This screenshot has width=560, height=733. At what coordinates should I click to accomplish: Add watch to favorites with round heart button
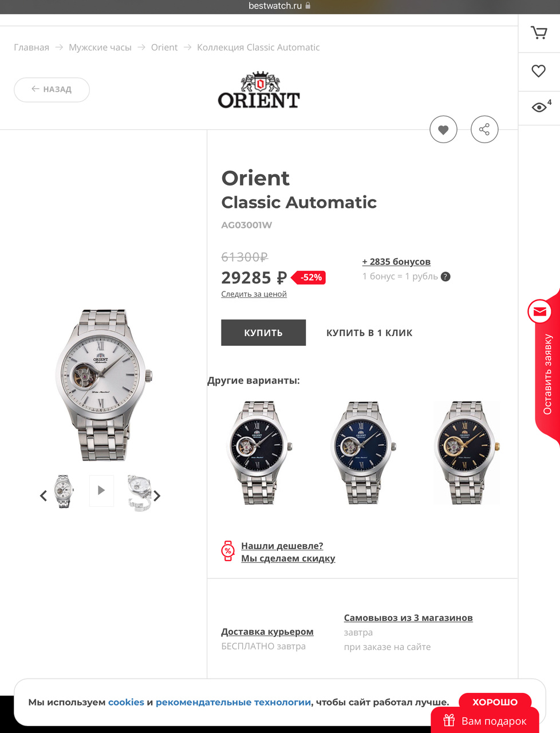443,130
